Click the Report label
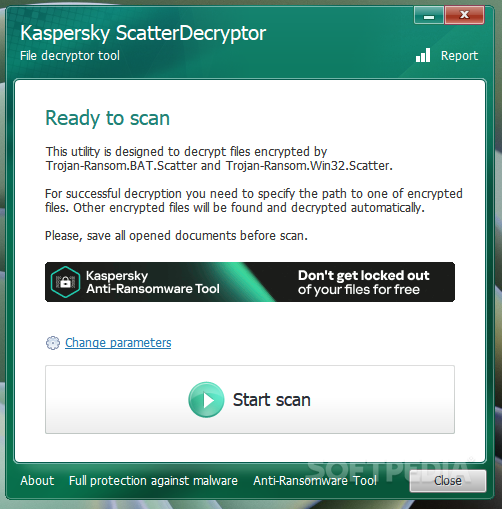Image resolution: width=502 pixels, height=509 pixels. 459,56
